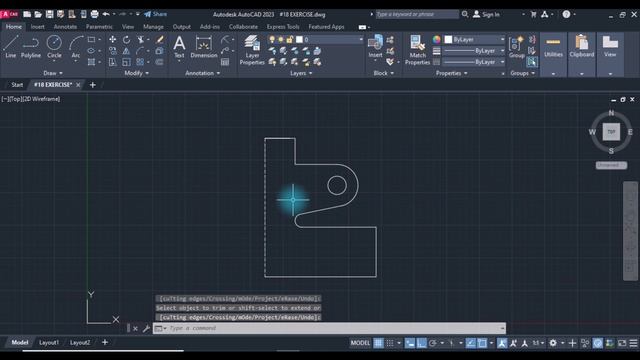Activate the Mirror tool in Modify panel
This screenshot has height=360, width=640.
pos(127,51)
